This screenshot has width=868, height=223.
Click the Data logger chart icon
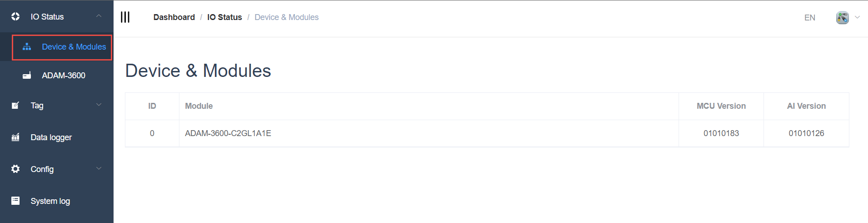15,137
